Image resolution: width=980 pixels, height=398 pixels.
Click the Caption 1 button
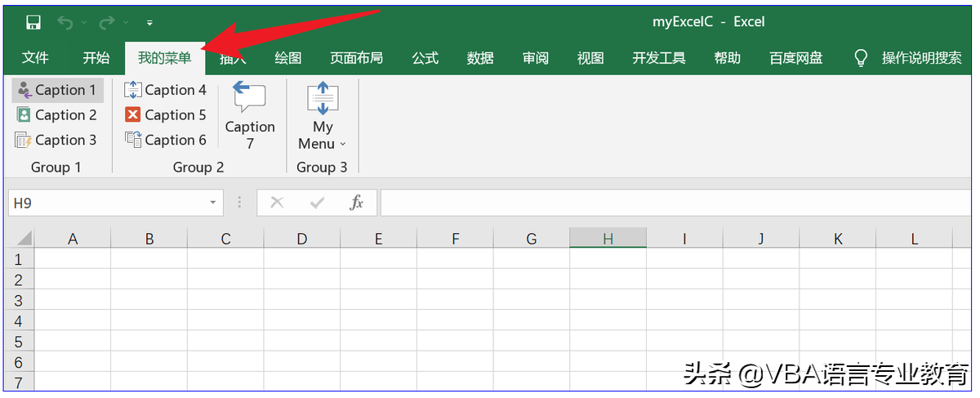coord(57,90)
